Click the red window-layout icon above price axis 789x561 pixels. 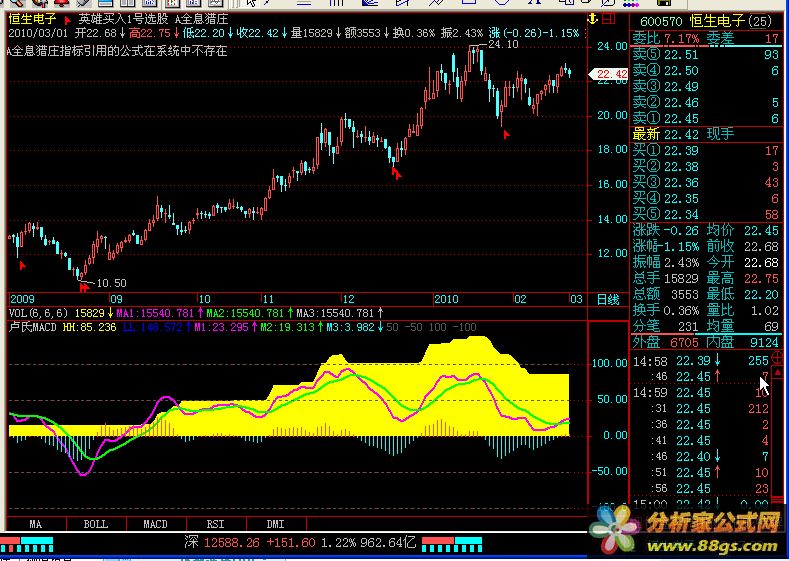(x=608, y=19)
